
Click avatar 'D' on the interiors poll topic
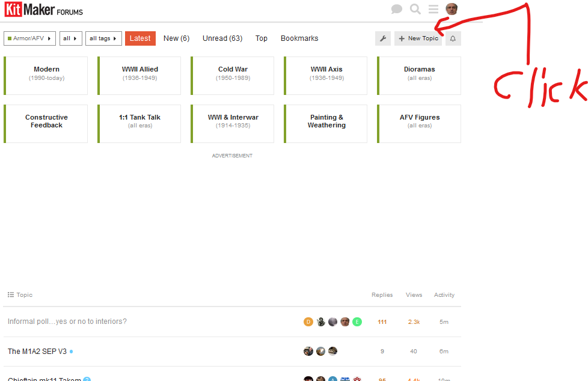click(308, 322)
